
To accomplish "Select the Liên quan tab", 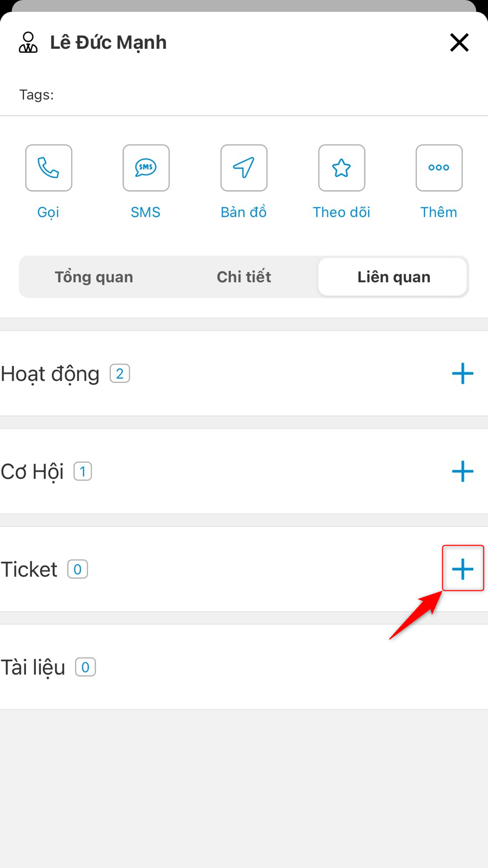I will coord(393,277).
